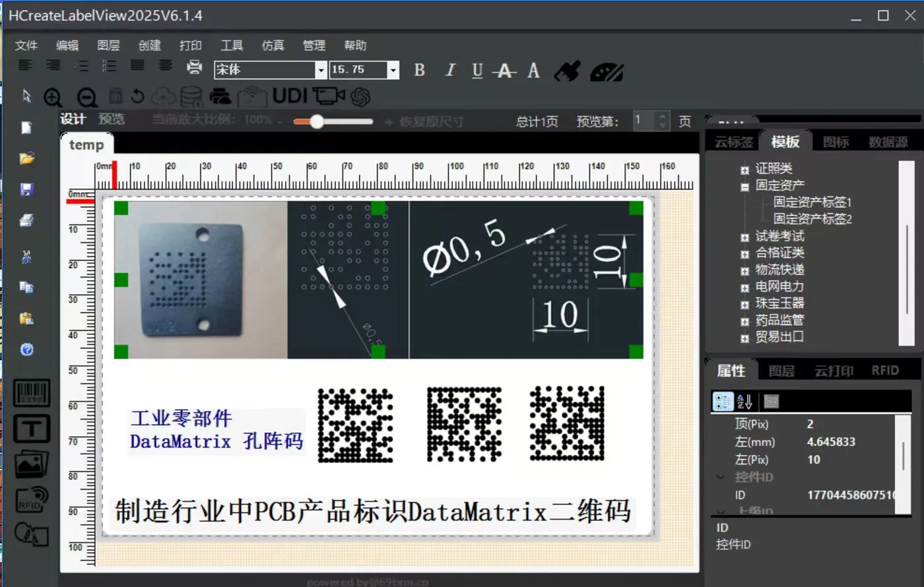Expand the 珠宝玉器 tree node
The image size is (924, 587).
[744, 305]
